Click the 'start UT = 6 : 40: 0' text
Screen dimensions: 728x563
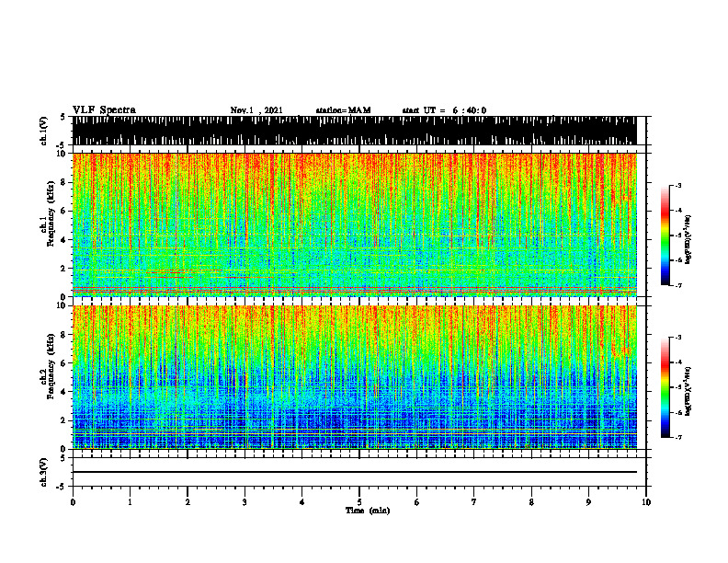[x=444, y=110]
